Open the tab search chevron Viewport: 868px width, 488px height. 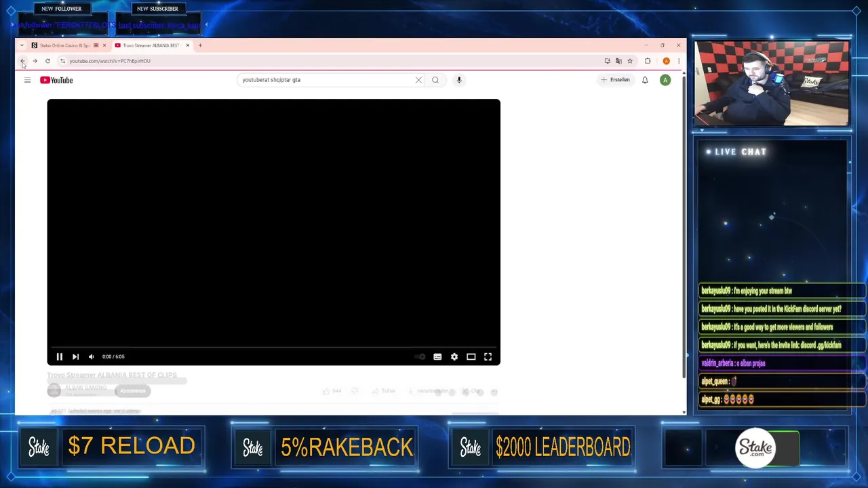(x=22, y=45)
